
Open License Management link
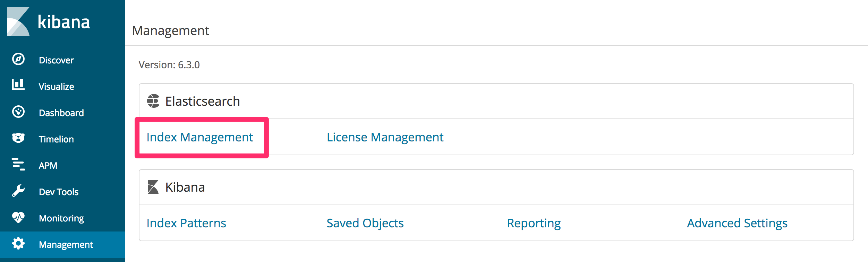click(x=385, y=137)
